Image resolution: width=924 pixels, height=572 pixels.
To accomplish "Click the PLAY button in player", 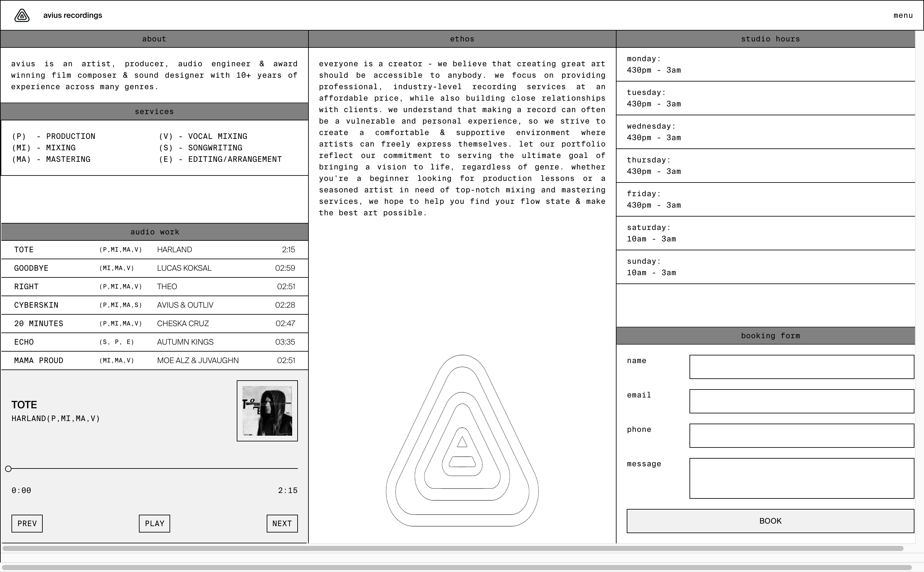I will [155, 524].
